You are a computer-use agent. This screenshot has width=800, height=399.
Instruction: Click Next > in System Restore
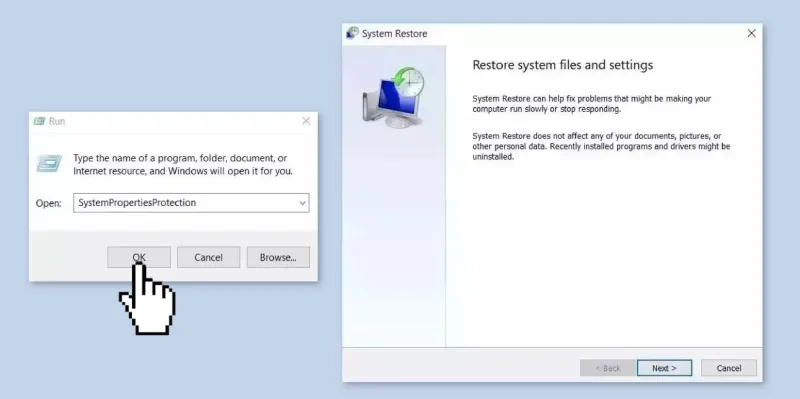tap(664, 368)
